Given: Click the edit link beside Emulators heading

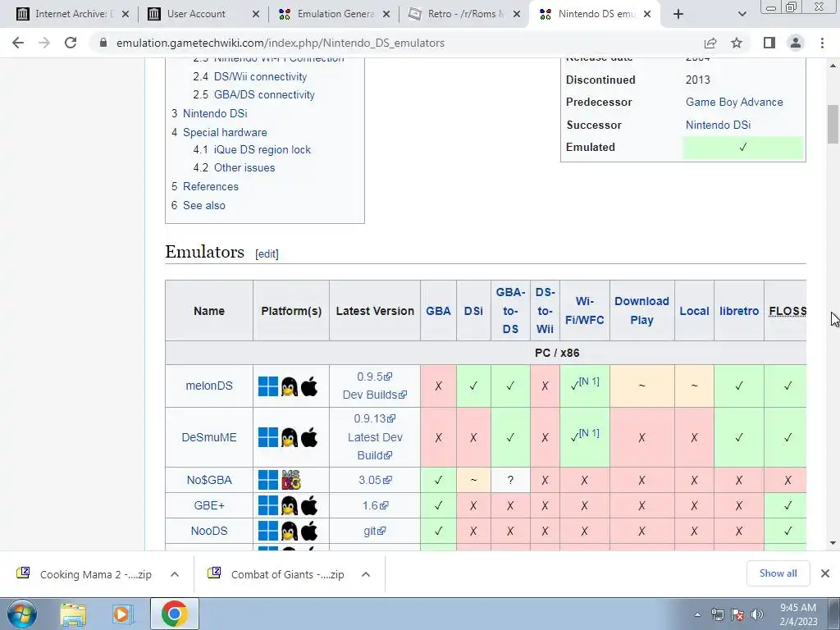Looking at the screenshot, I should (267, 254).
